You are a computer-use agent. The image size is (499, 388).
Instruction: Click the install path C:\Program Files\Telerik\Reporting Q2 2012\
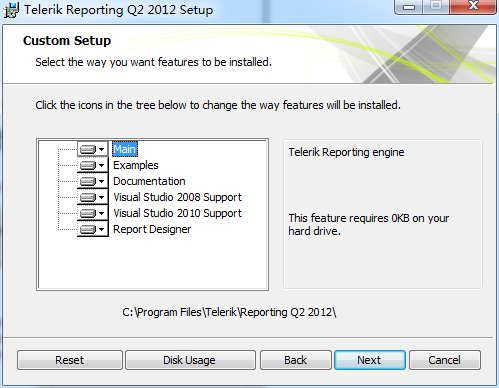pos(229,312)
